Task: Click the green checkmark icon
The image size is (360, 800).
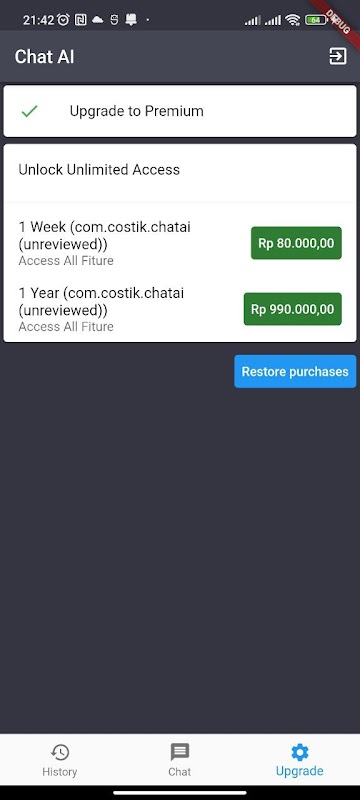Action: pos(30,111)
